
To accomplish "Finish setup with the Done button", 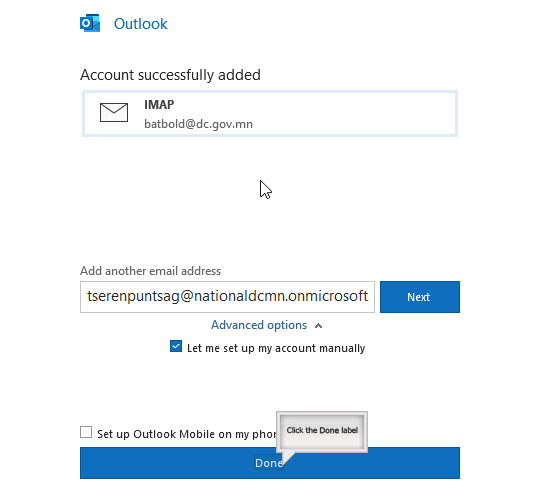I will (x=270, y=463).
